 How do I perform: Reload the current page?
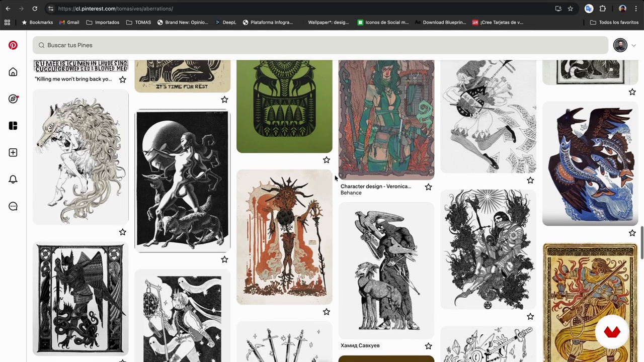(x=35, y=9)
